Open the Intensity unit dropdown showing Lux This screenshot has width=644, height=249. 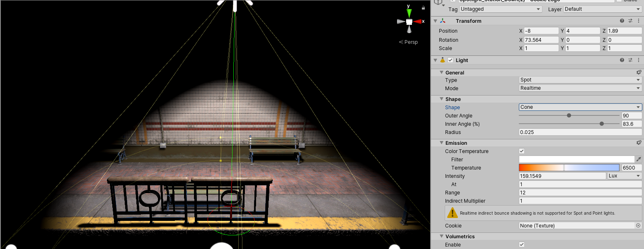point(624,176)
